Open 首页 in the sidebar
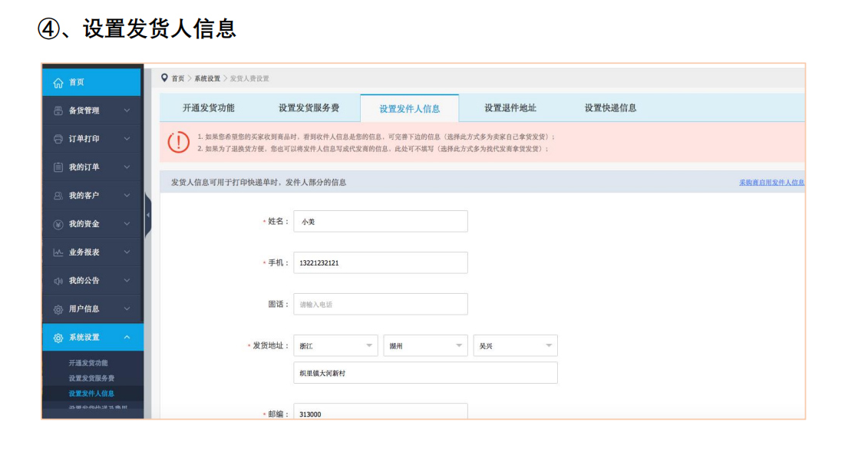The width and height of the screenshot is (868, 452). point(91,82)
